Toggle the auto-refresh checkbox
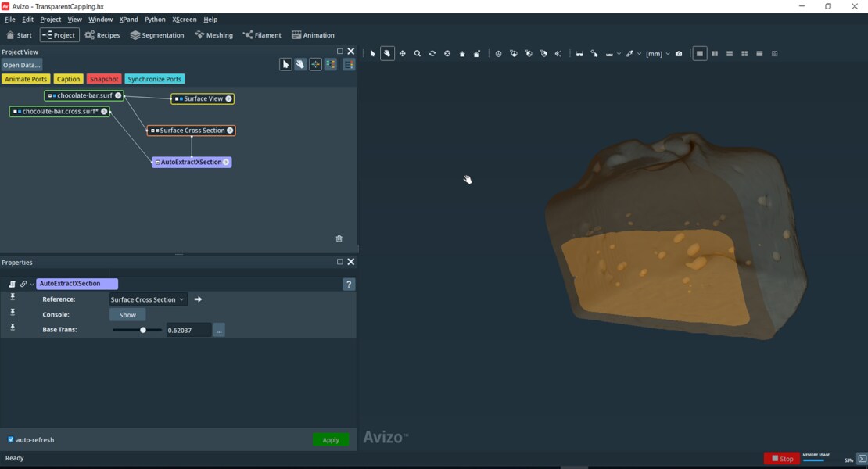The image size is (868, 469). point(11,439)
